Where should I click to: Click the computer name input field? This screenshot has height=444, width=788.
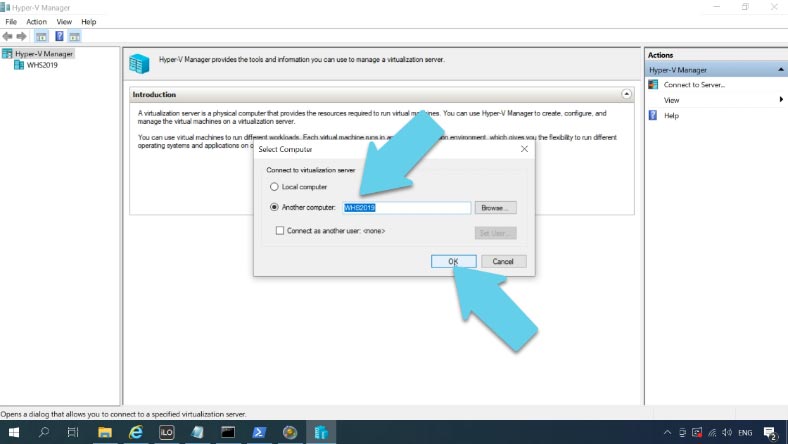click(x=407, y=208)
